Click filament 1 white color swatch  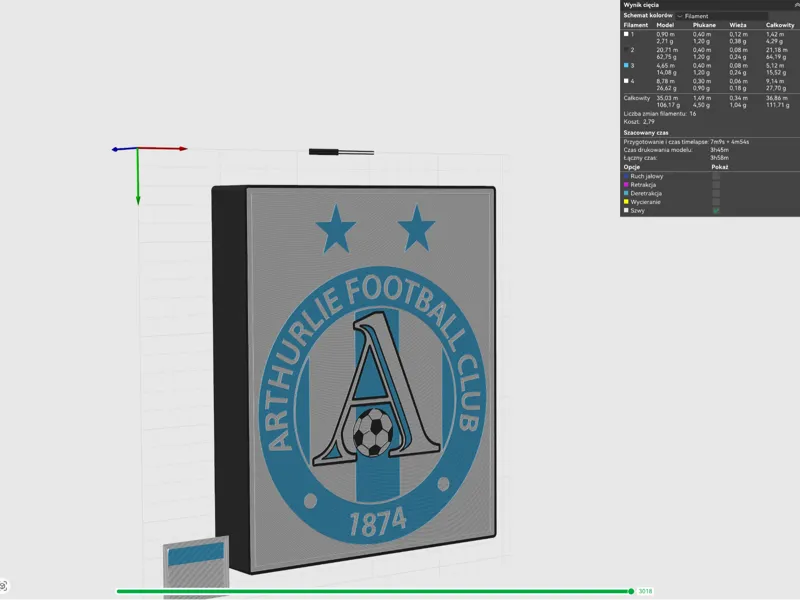pos(626,34)
